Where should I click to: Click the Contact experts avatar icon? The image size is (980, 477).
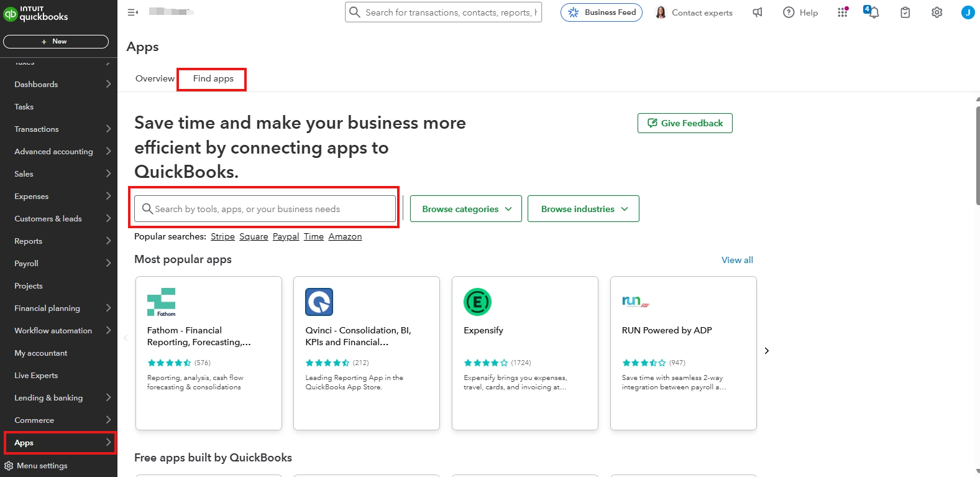point(661,12)
